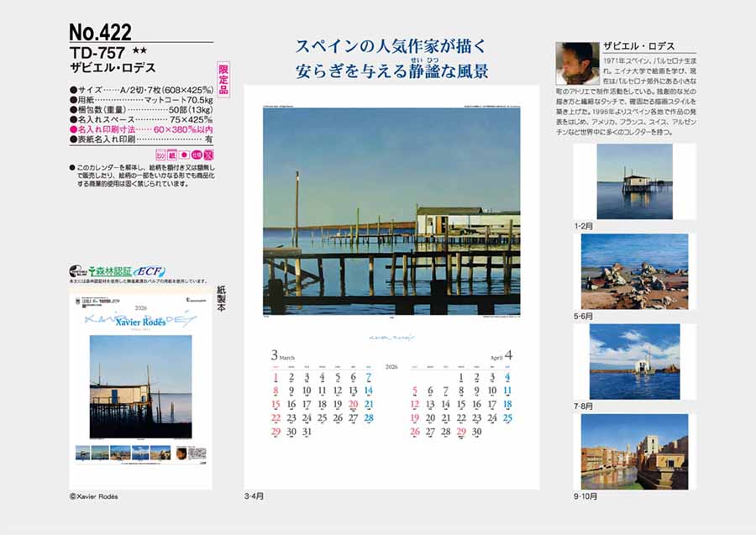Click the blue ECF logo

149,271
